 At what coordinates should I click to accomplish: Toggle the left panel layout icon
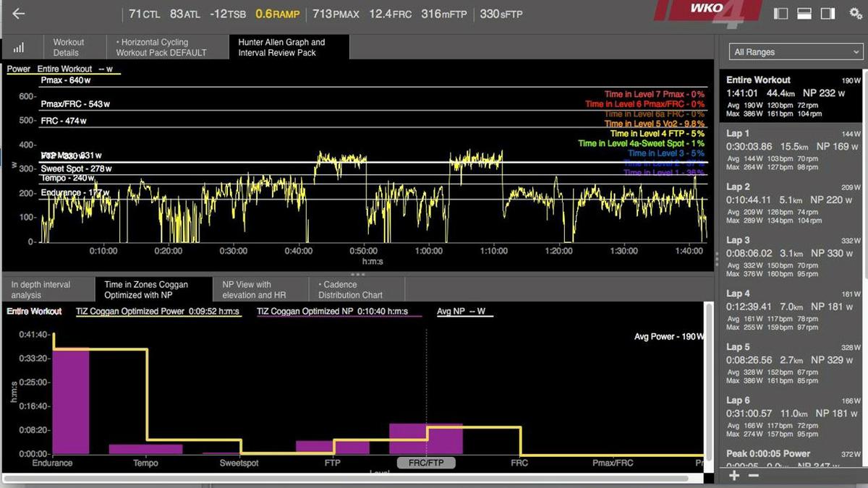tap(780, 14)
